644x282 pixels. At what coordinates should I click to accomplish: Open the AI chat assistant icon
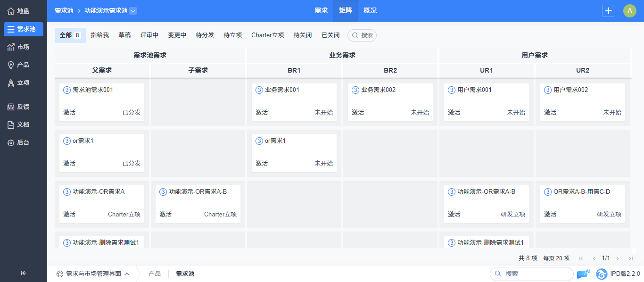pos(583,274)
